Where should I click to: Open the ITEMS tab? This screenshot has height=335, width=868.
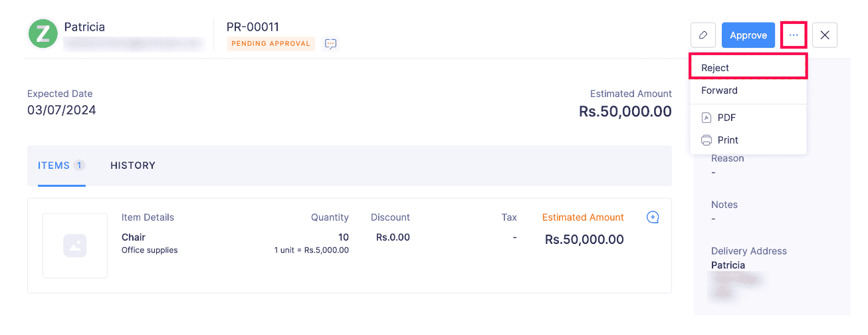[61, 166]
